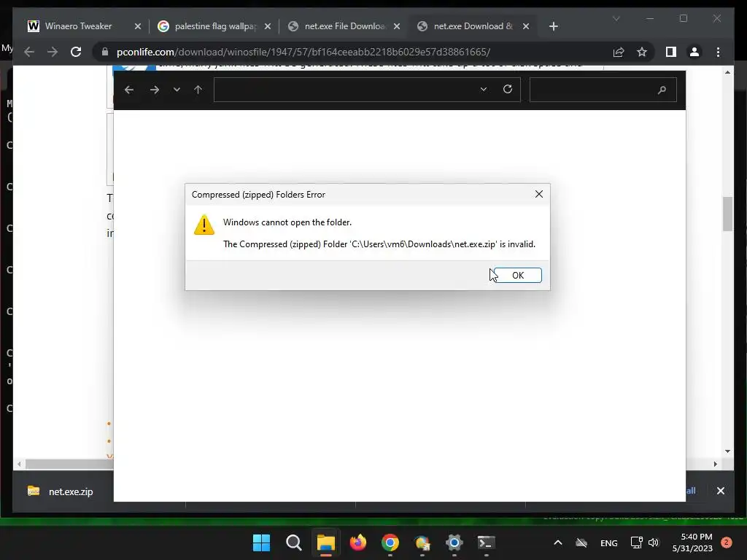Close the net.exe Download & tab

[526, 26]
